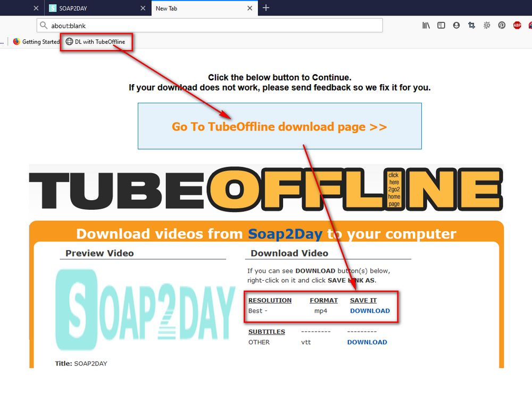Click the Firefox logo beside Getting Started
The image size is (532, 409).
point(16,42)
